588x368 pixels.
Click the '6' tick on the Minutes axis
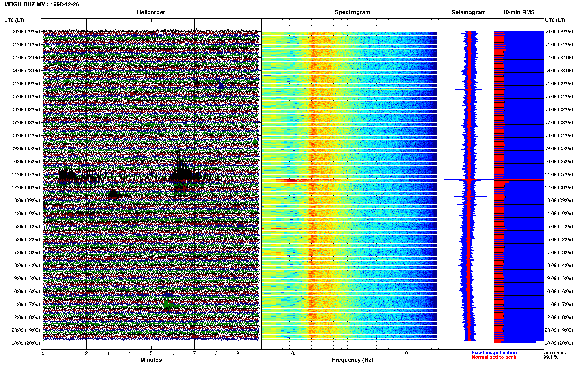pyautogui.click(x=173, y=353)
